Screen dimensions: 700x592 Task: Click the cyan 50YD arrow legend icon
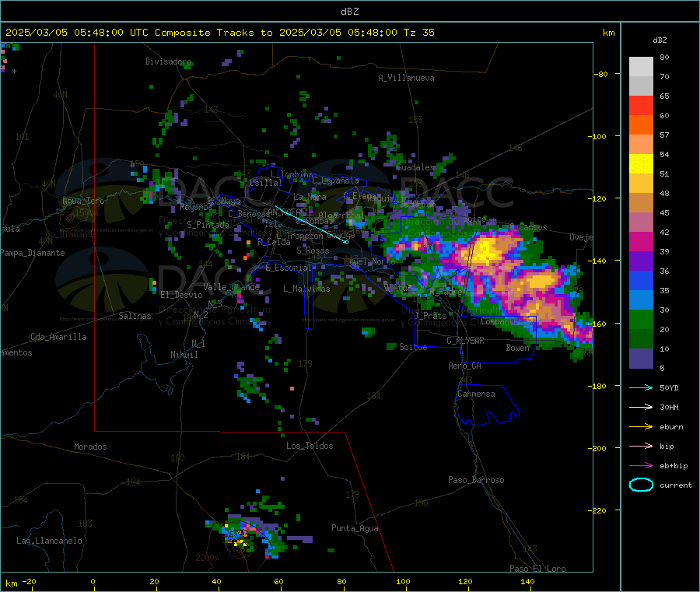tap(641, 387)
